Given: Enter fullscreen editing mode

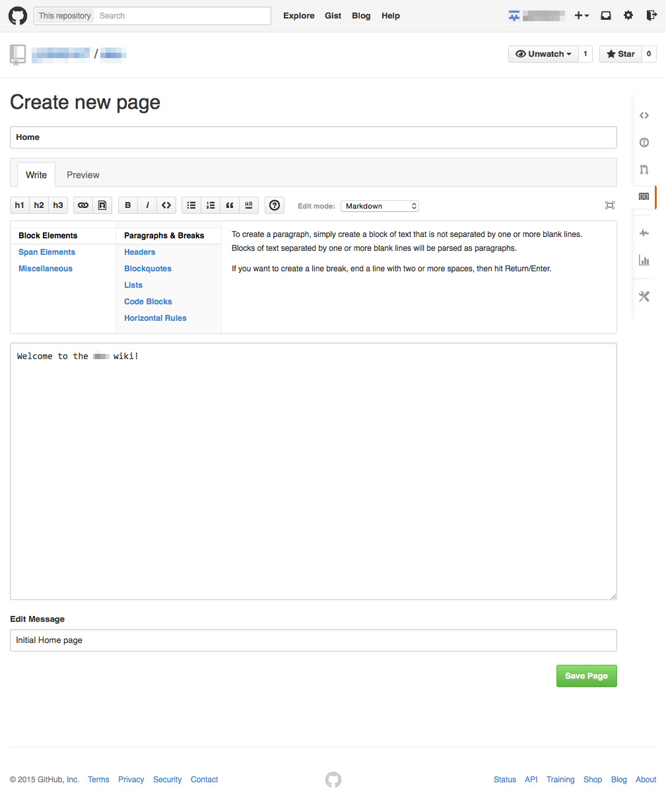Looking at the screenshot, I should click(609, 205).
